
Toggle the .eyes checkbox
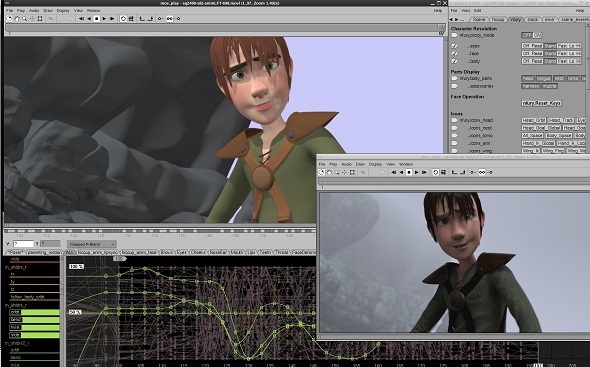point(455,46)
